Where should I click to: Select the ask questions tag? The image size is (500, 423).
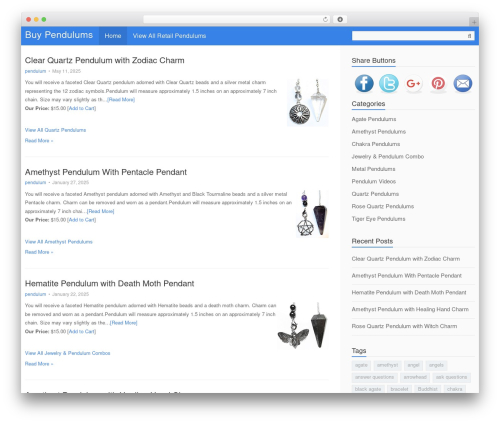pyautogui.click(x=451, y=377)
